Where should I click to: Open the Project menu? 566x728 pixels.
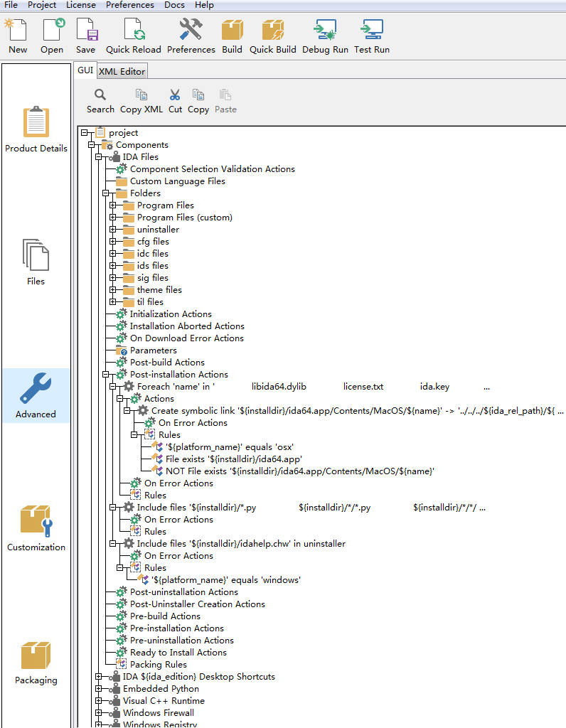pyautogui.click(x=42, y=5)
